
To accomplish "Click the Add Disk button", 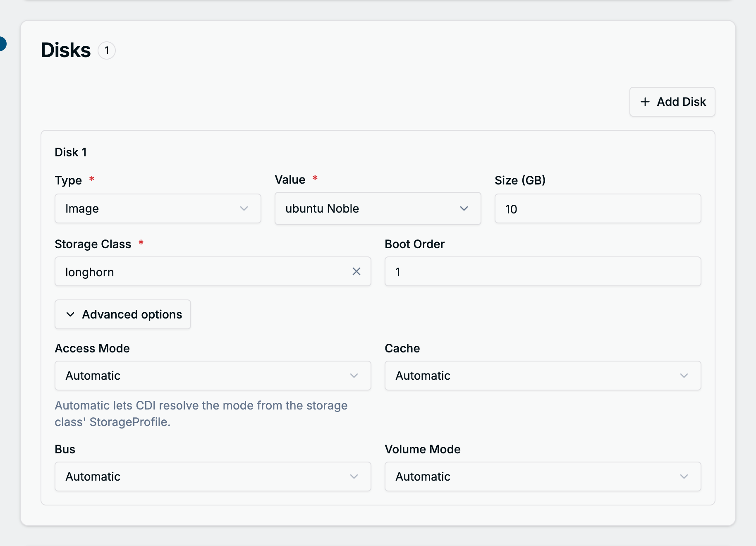I will point(672,102).
